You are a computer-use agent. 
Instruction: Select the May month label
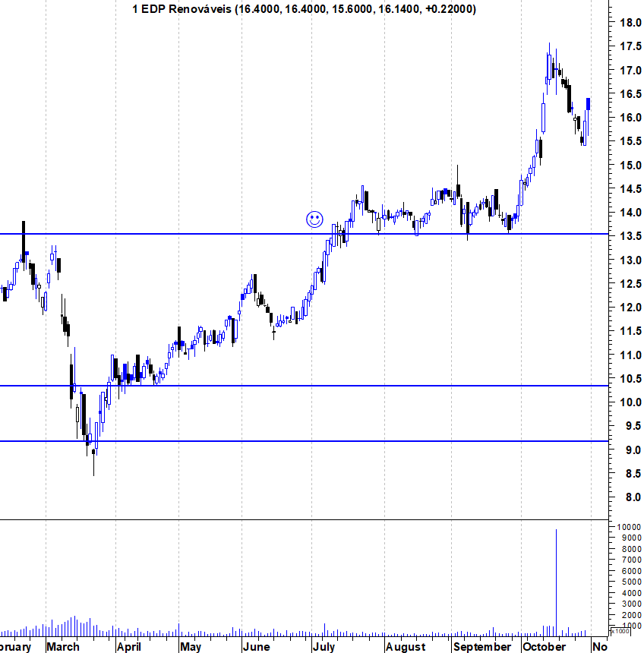coord(191,647)
